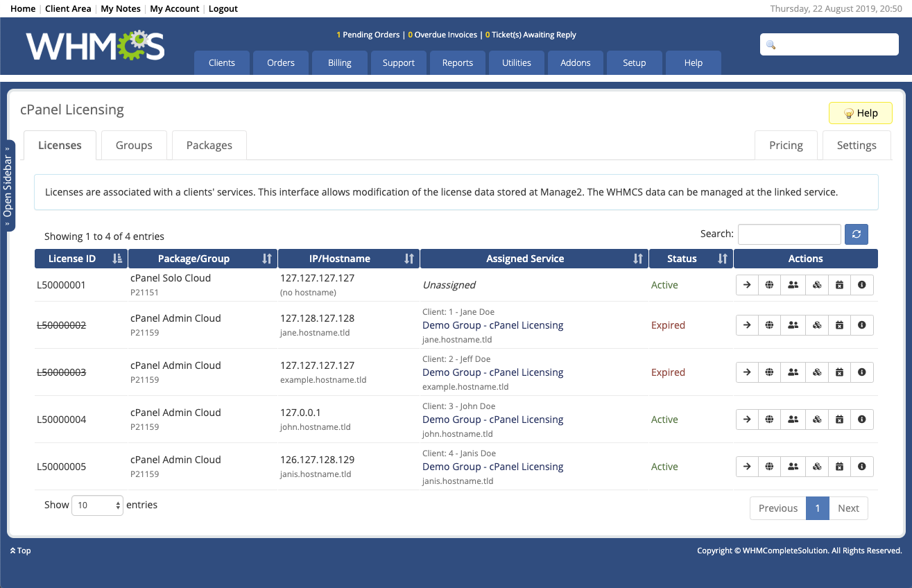Viewport: 912px width, 588px height.
Task: Open the Clients navigation menu
Action: pos(222,62)
